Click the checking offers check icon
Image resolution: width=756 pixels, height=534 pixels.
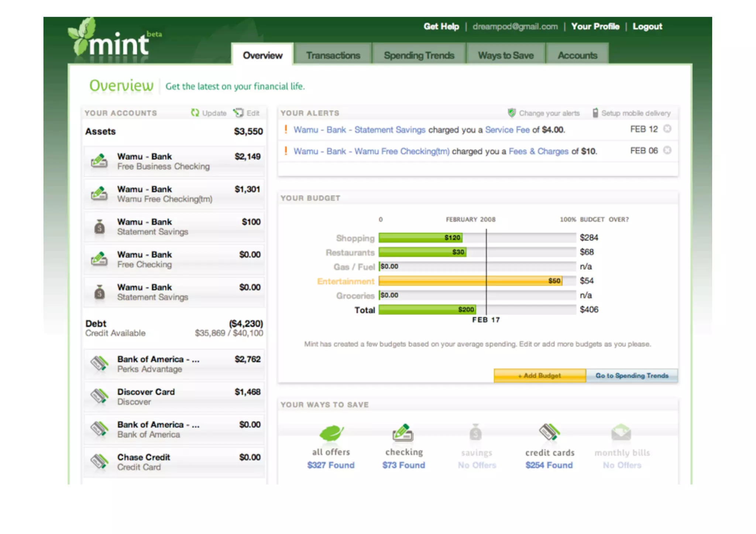(x=403, y=433)
